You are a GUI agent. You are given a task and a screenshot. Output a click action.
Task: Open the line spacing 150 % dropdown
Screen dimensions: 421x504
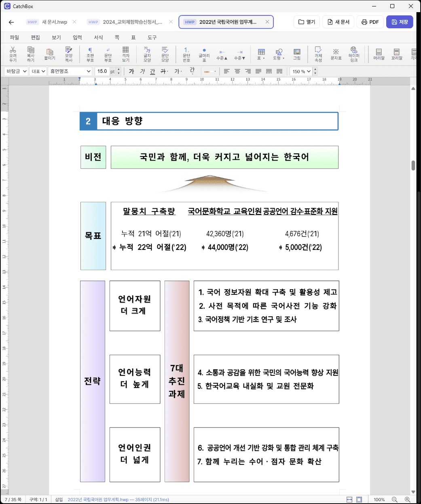pyautogui.click(x=301, y=71)
